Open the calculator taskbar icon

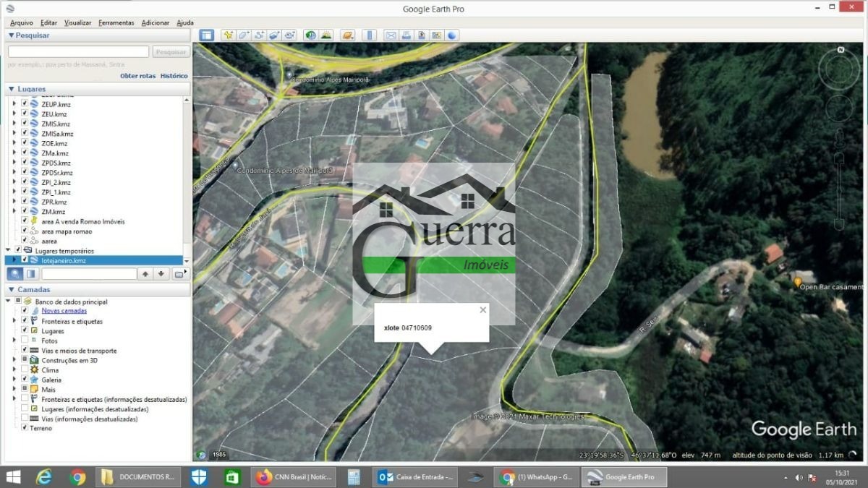(354, 477)
